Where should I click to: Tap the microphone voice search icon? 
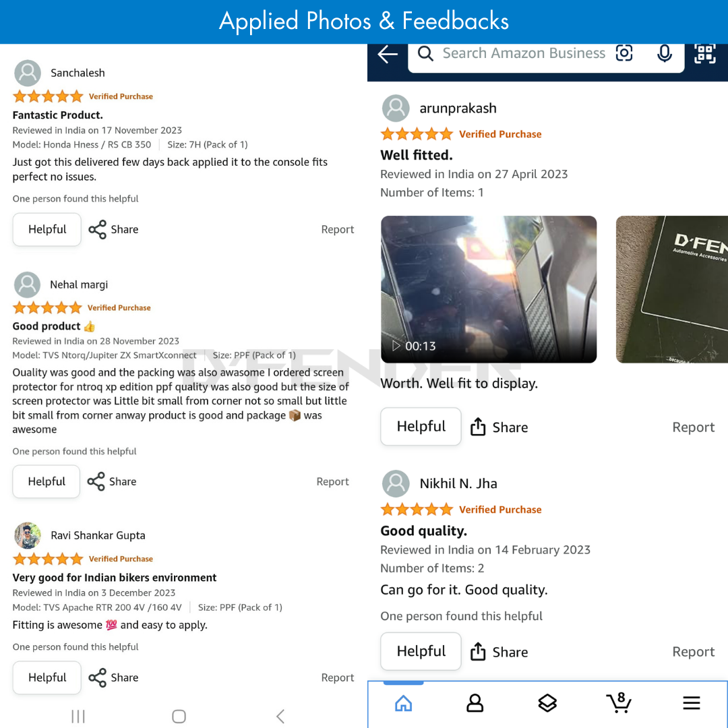[665, 54]
